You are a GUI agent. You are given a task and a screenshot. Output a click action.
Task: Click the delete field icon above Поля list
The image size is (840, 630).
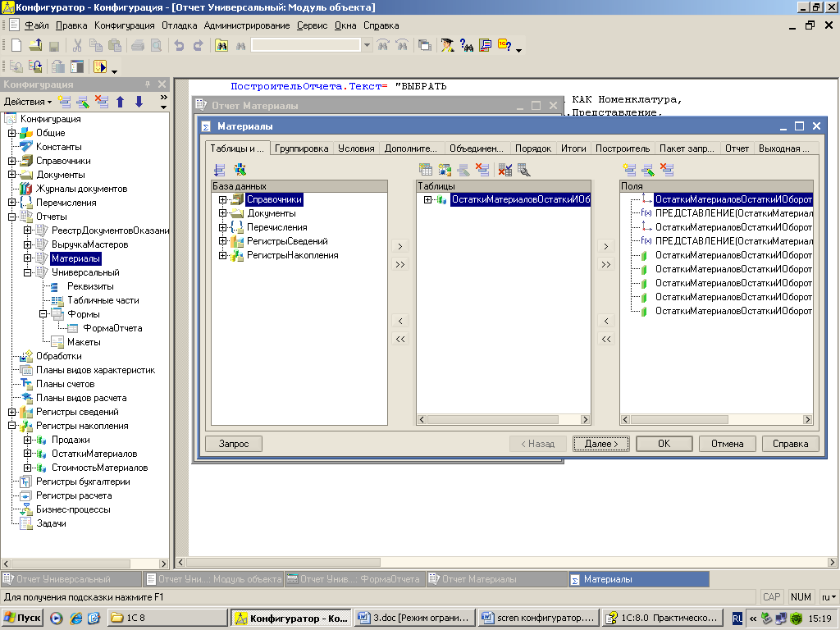tap(668, 170)
